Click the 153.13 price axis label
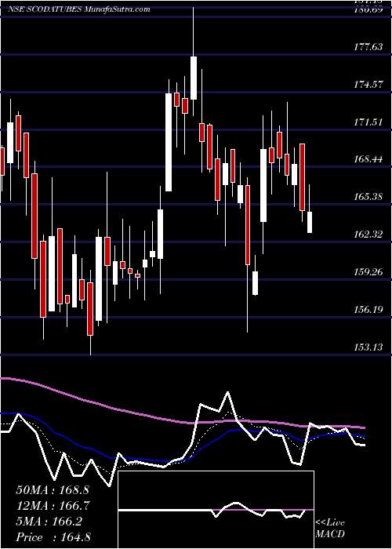 click(x=369, y=347)
